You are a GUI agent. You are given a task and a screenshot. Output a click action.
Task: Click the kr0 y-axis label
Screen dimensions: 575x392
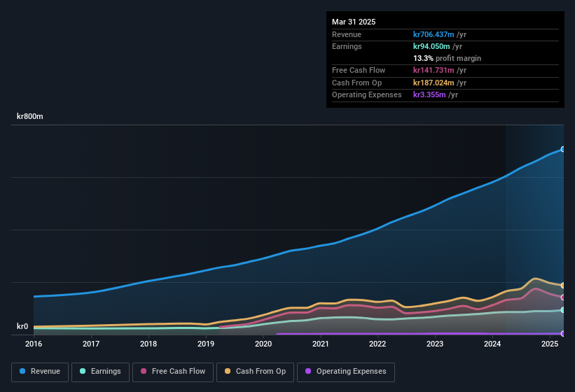click(22, 326)
